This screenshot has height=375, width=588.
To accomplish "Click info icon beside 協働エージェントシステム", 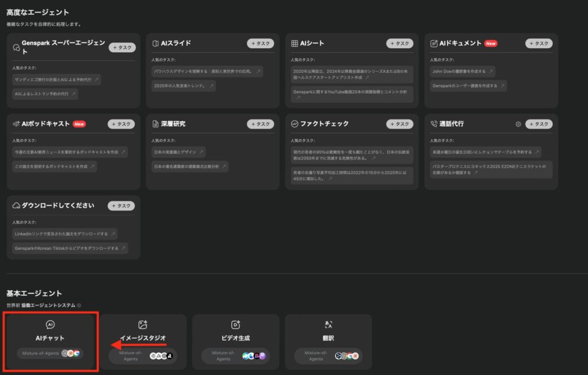I will pyautogui.click(x=79, y=306).
